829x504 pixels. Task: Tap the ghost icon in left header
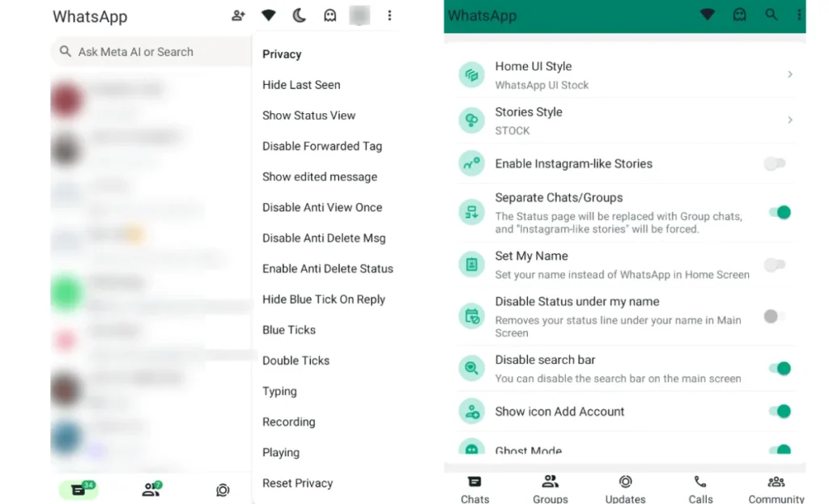tap(330, 15)
